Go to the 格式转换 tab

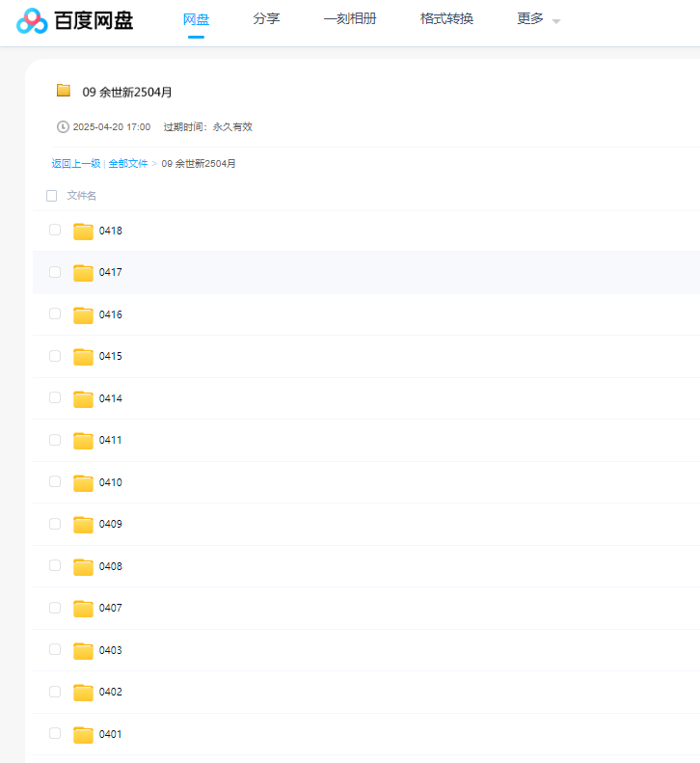click(446, 19)
